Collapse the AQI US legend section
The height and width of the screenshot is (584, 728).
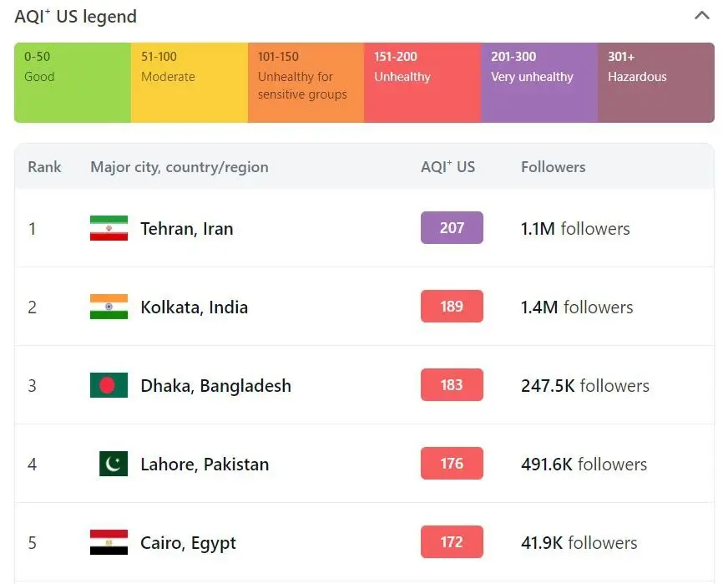pos(702,16)
